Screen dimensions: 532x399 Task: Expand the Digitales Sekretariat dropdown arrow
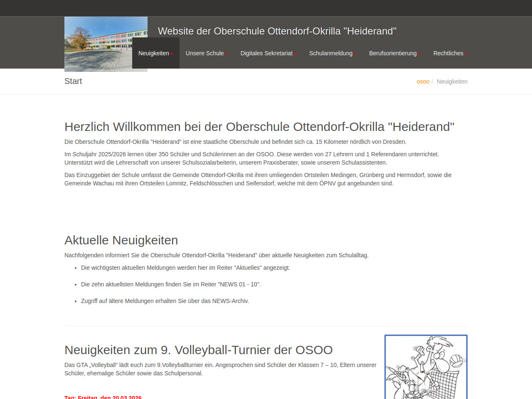295,54
